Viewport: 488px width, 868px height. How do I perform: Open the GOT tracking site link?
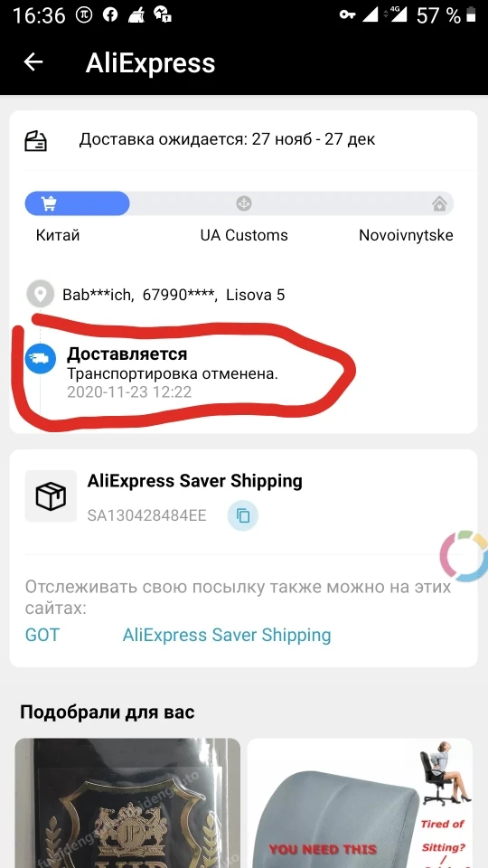click(42, 635)
